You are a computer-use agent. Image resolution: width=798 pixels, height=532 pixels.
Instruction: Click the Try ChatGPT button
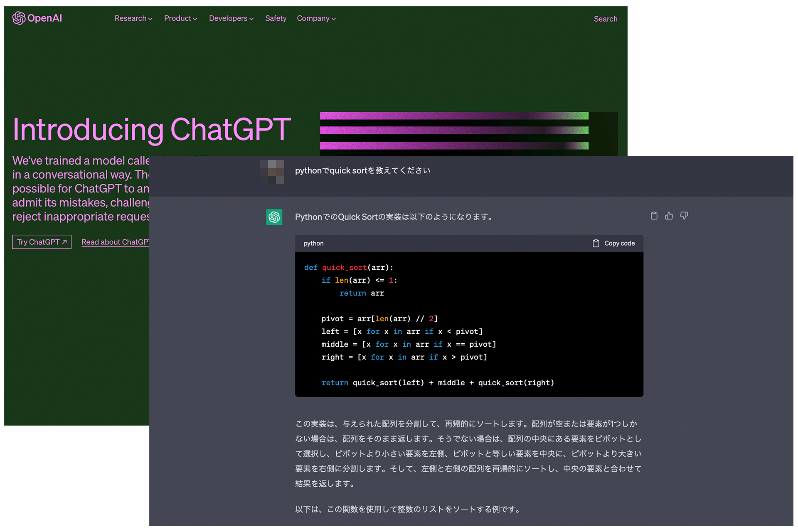(42, 242)
